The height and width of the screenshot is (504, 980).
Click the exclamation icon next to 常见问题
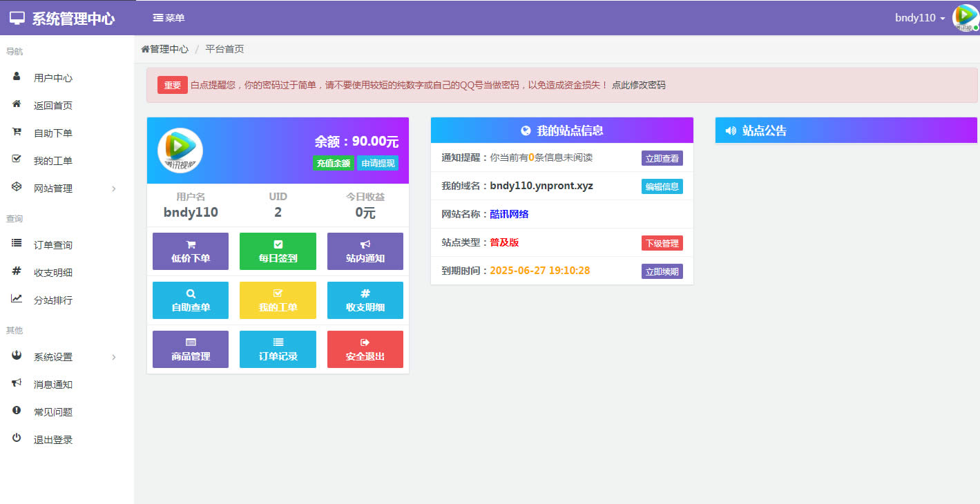[17, 411]
